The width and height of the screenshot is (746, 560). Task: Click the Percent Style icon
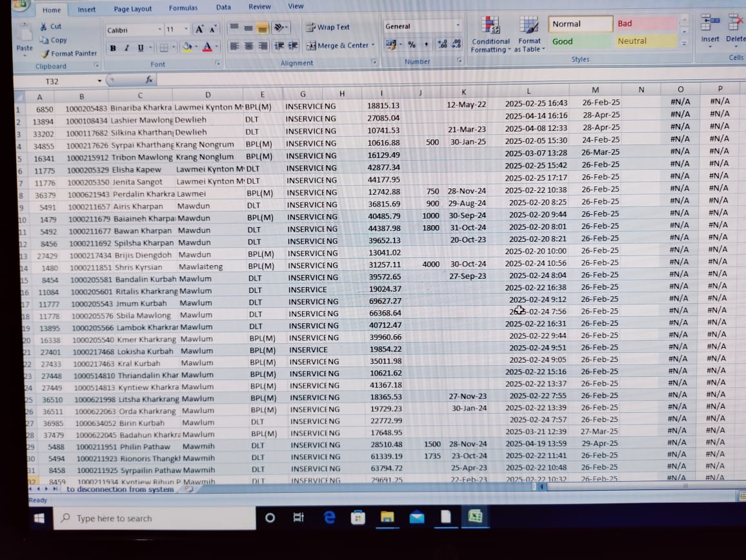click(411, 45)
